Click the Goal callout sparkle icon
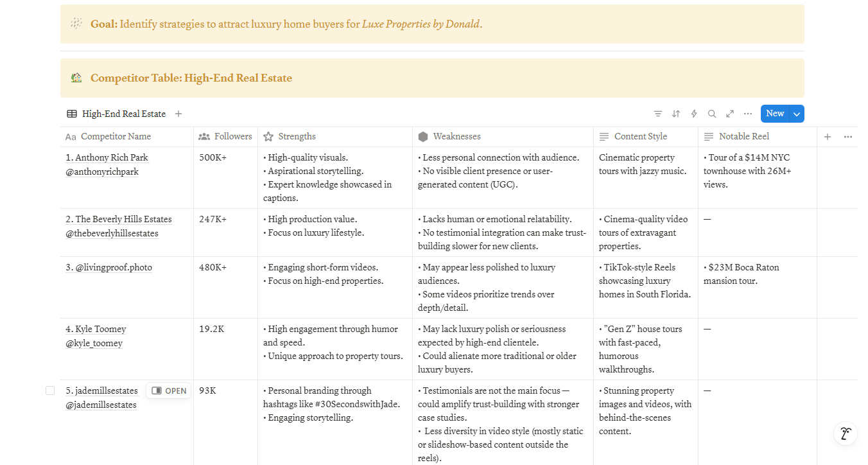868x465 pixels. 76,24
